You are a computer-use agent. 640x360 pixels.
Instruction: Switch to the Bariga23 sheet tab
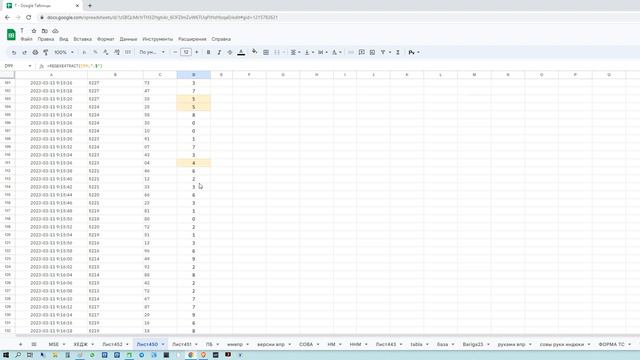tap(473, 344)
